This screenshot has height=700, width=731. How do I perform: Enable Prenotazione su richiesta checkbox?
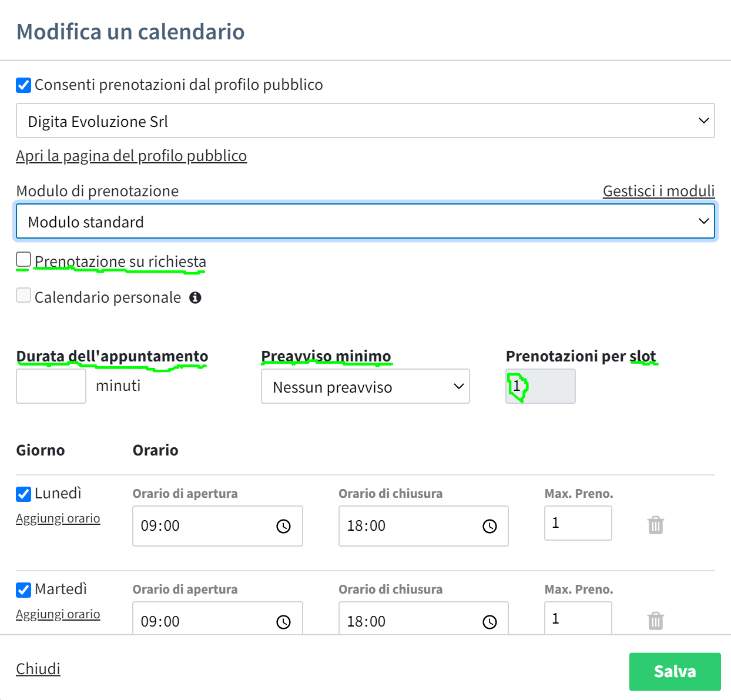coord(24,259)
